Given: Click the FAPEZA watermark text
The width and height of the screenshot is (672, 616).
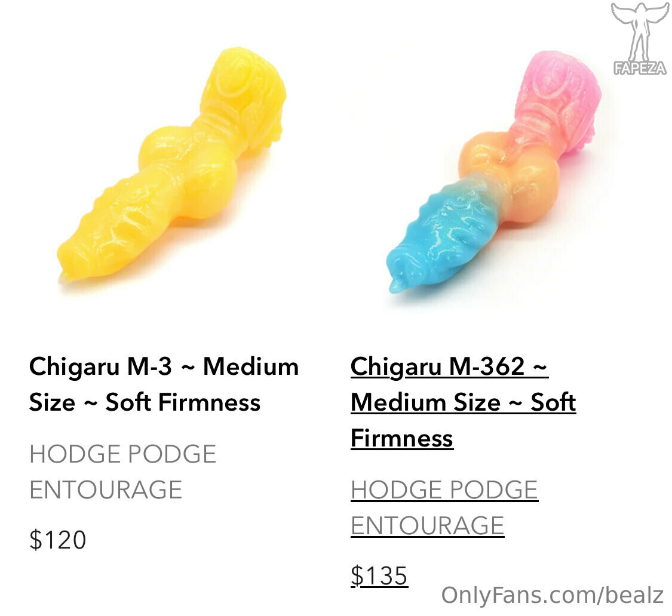Looking at the screenshot, I should pos(640,68).
